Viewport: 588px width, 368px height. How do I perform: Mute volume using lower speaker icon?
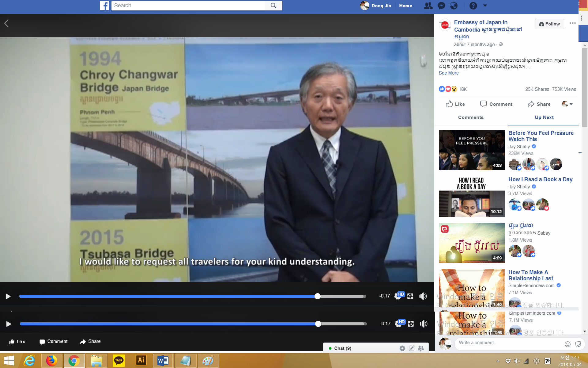pos(424,324)
